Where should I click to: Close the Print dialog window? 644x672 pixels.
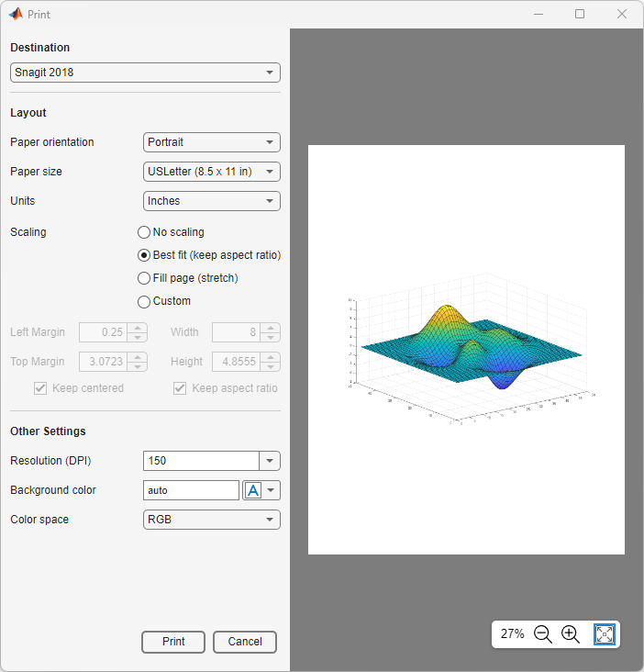point(622,14)
